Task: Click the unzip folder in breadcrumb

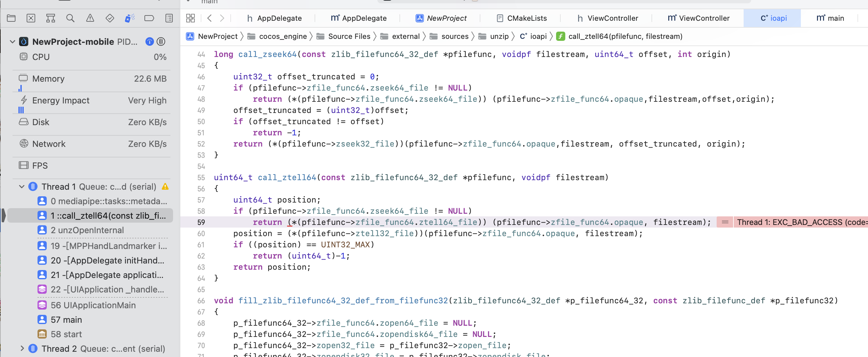Action: (x=499, y=37)
